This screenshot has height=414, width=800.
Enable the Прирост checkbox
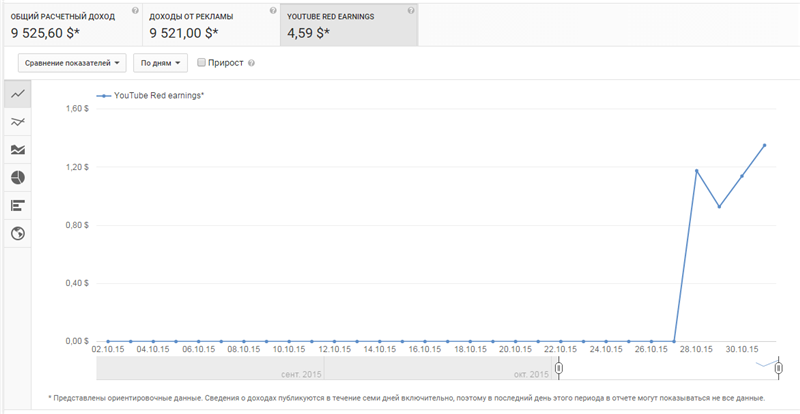[202, 63]
